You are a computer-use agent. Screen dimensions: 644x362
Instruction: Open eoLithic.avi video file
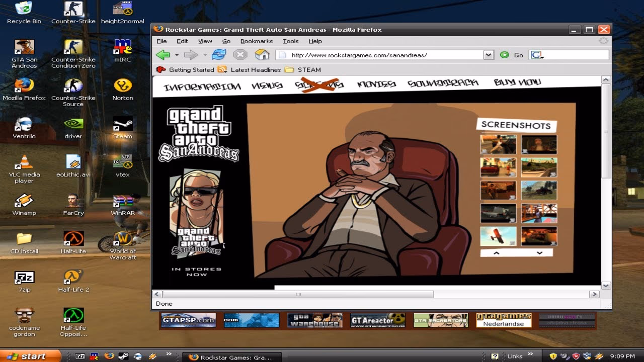click(73, 166)
